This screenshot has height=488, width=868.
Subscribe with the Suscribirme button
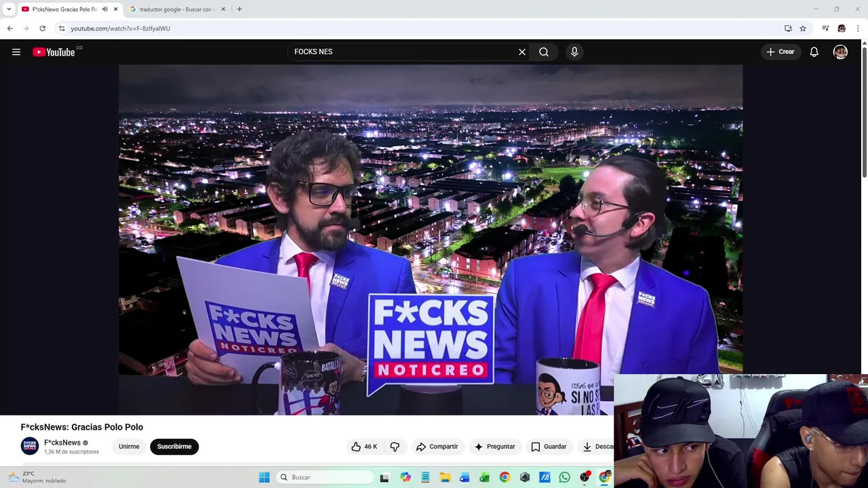[x=174, y=447]
